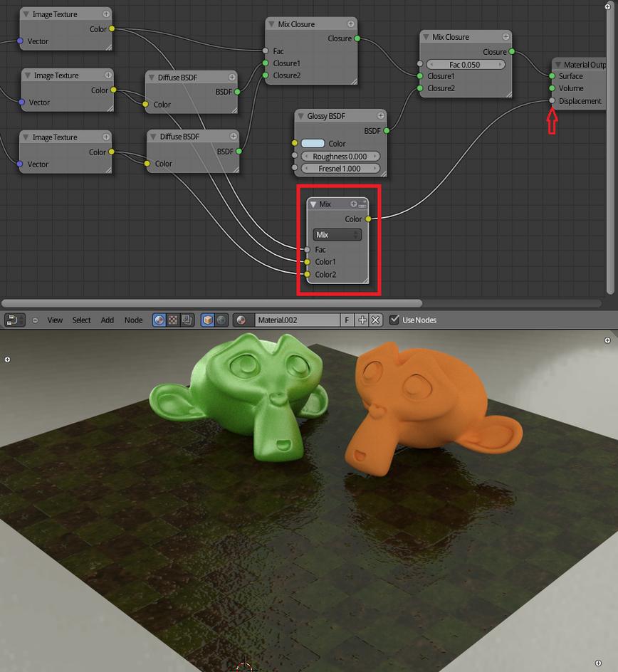Click plus icon on Mix color node
618x672 pixels.
click(x=354, y=204)
